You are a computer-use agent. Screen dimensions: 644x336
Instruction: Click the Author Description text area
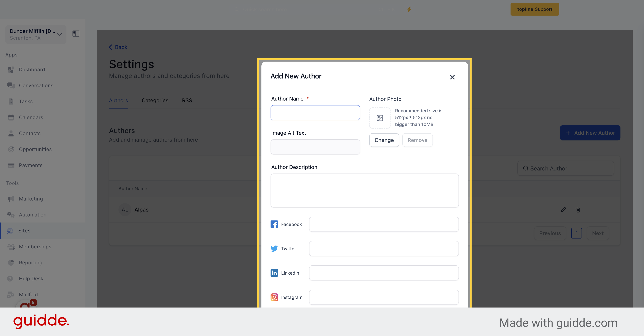point(365,190)
